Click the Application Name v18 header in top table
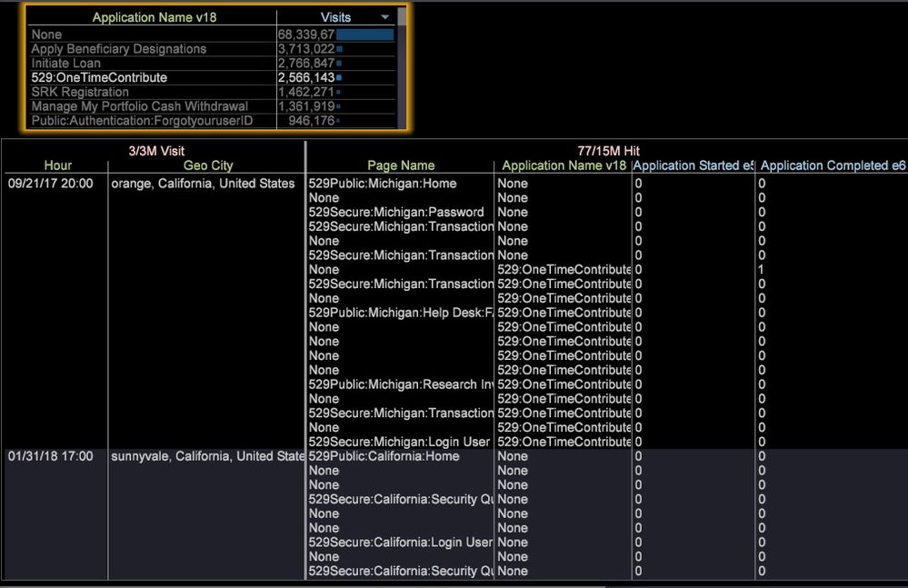908x588 pixels. (155, 17)
